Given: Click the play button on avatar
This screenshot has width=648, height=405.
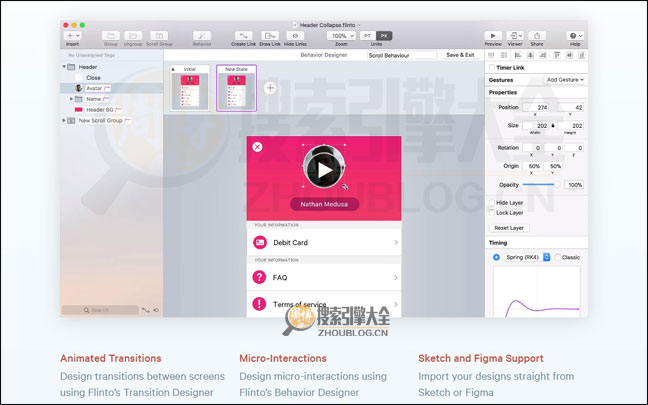Looking at the screenshot, I should click(x=324, y=169).
